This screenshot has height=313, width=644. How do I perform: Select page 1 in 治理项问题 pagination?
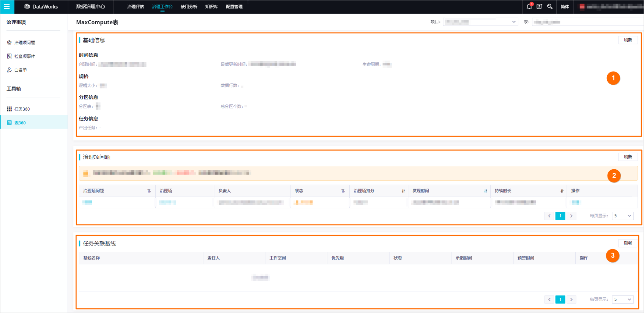pos(560,216)
